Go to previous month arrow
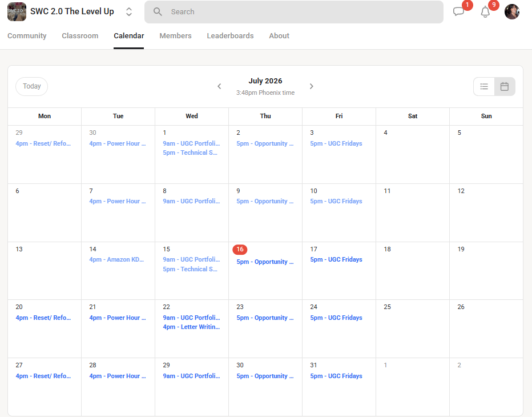 point(219,86)
